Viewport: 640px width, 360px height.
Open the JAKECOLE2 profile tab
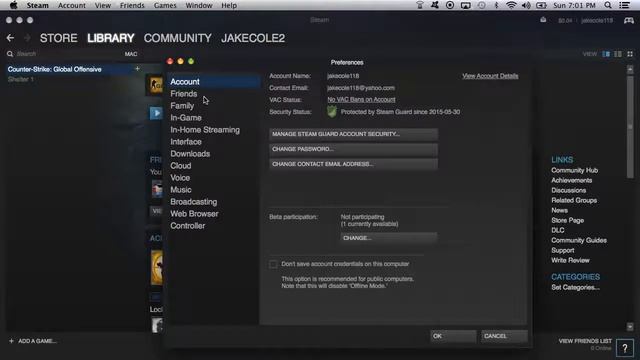[x=253, y=38]
